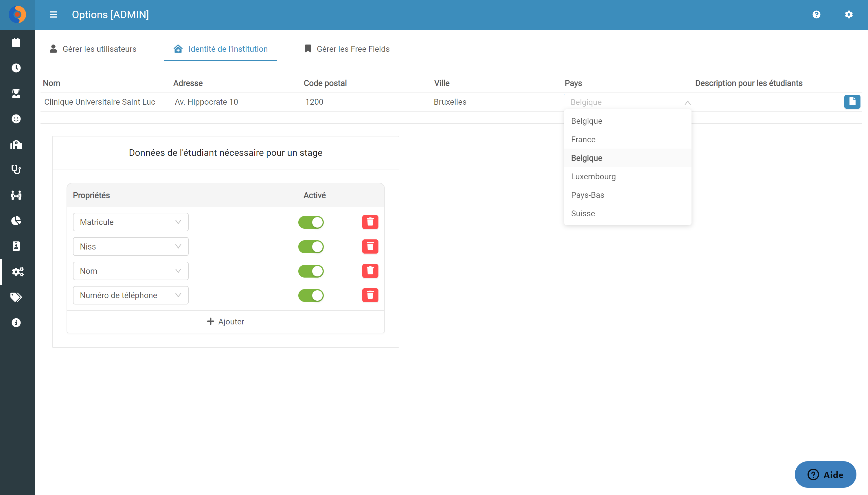Toggle the hamburger menu icon
This screenshot has width=868, height=495.
pyautogui.click(x=53, y=15)
